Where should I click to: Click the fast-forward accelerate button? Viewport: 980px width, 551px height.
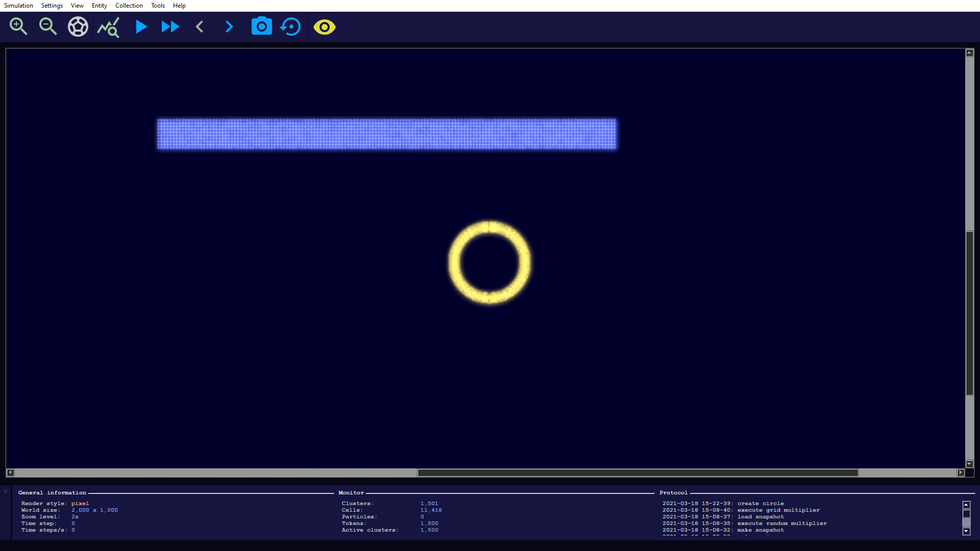tap(170, 27)
